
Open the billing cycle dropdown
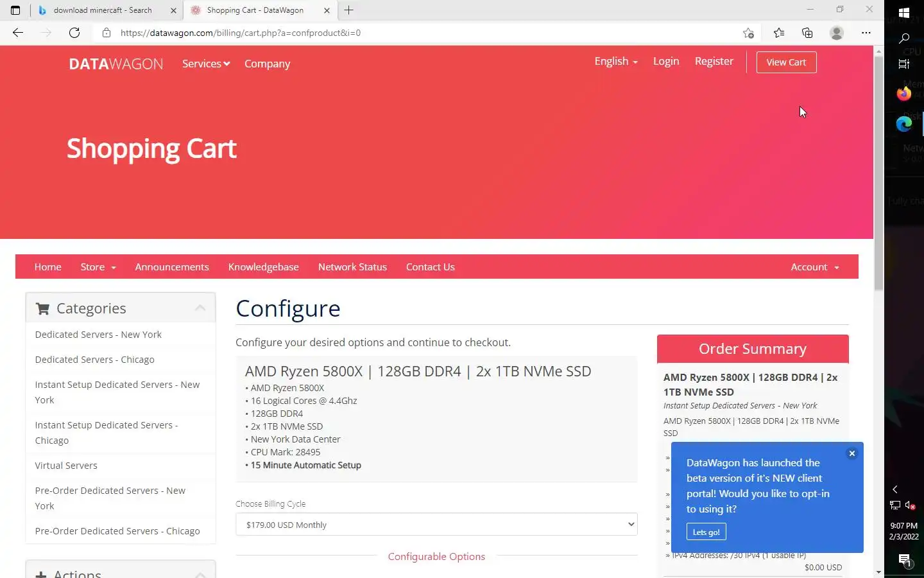(x=436, y=525)
